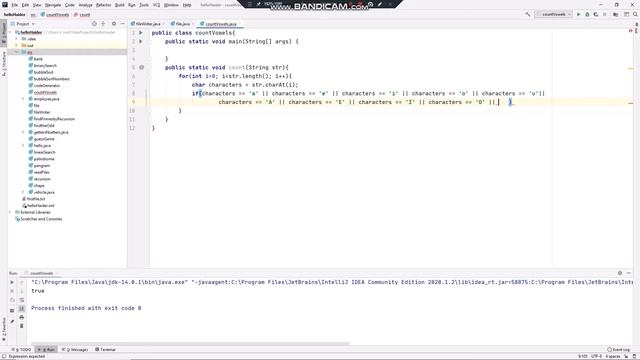This screenshot has height=360, width=640.
Task: Open the Refactor menu
Action: (103, 5)
